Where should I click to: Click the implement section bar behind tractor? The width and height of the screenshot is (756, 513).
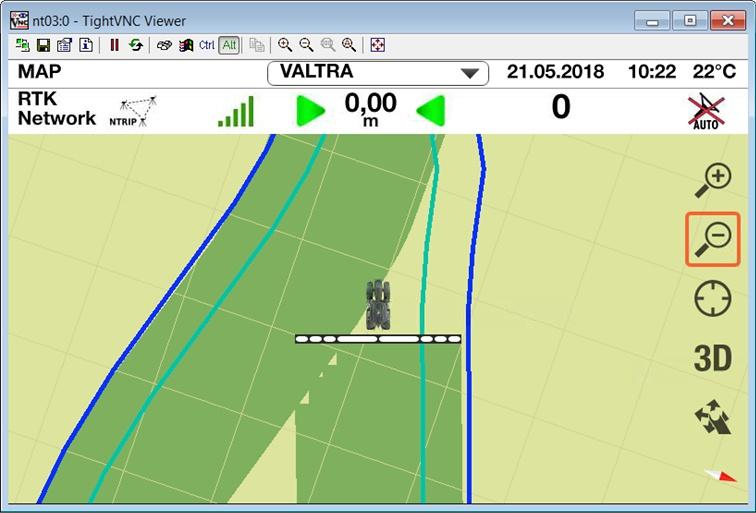click(378, 339)
